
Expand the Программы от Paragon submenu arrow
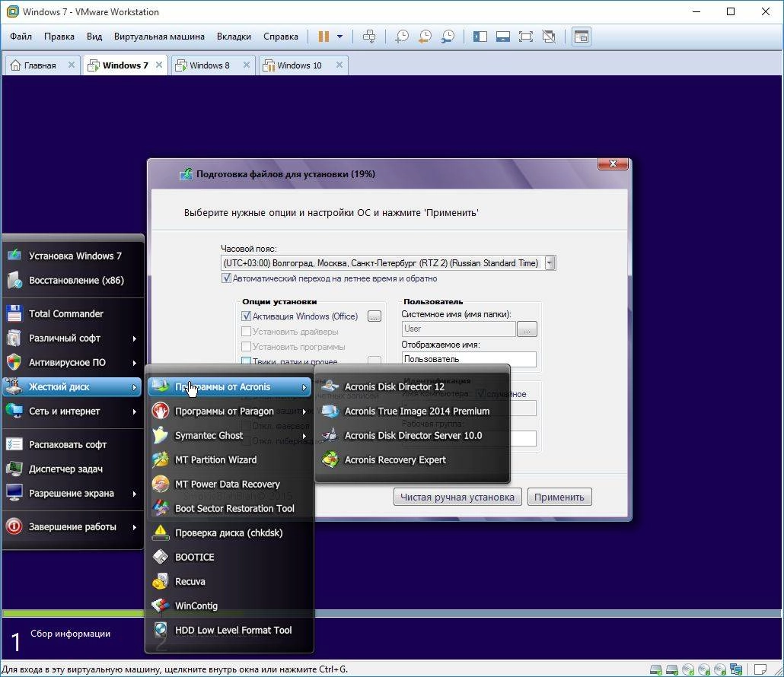(x=304, y=412)
